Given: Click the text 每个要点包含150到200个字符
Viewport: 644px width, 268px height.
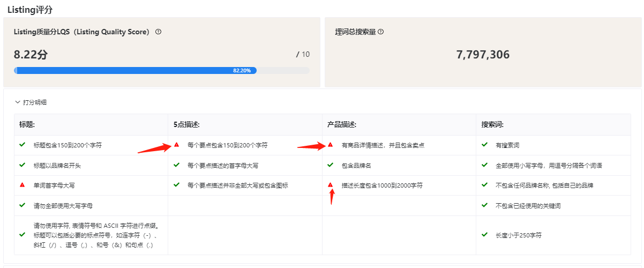Looking at the screenshot, I should 227,145.
